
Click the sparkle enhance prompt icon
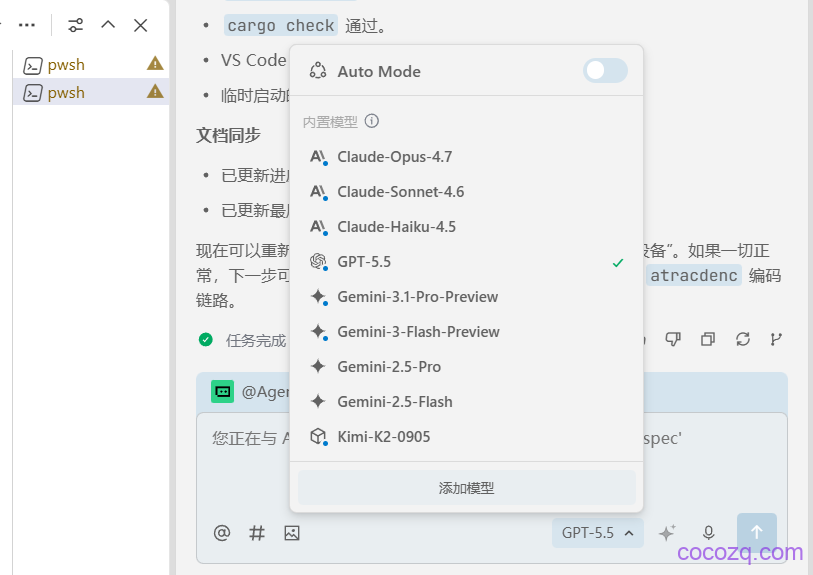click(667, 533)
